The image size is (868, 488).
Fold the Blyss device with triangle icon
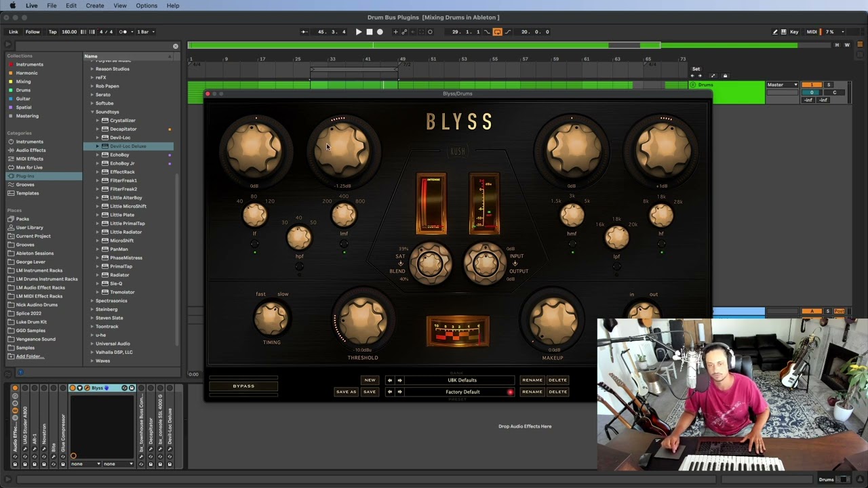[79, 388]
